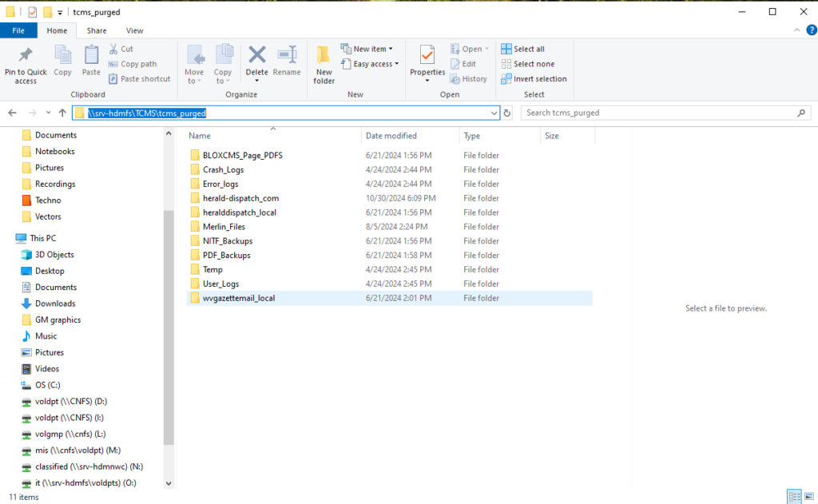Click the navigation pane scrollbar
818x504 pixels.
[x=169, y=319]
